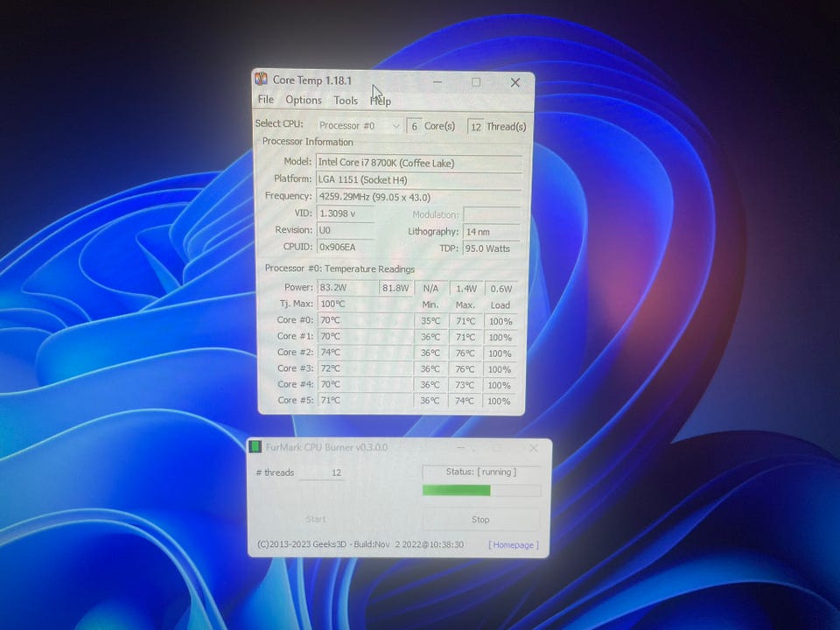
Task: Click the Stop button in FurMark CPU Burner
Action: coord(480,519)
